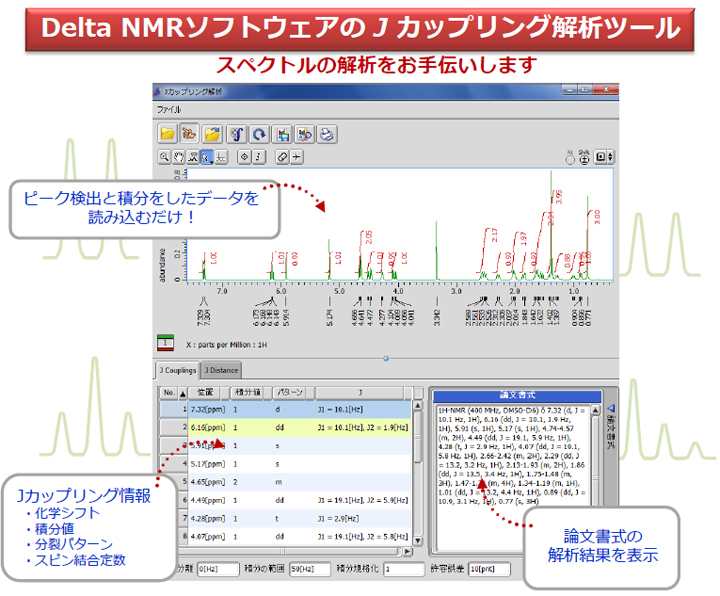Select row 2 with 6.16[ppm]
This screenshot has width=720, height=596.
(286, 427)
